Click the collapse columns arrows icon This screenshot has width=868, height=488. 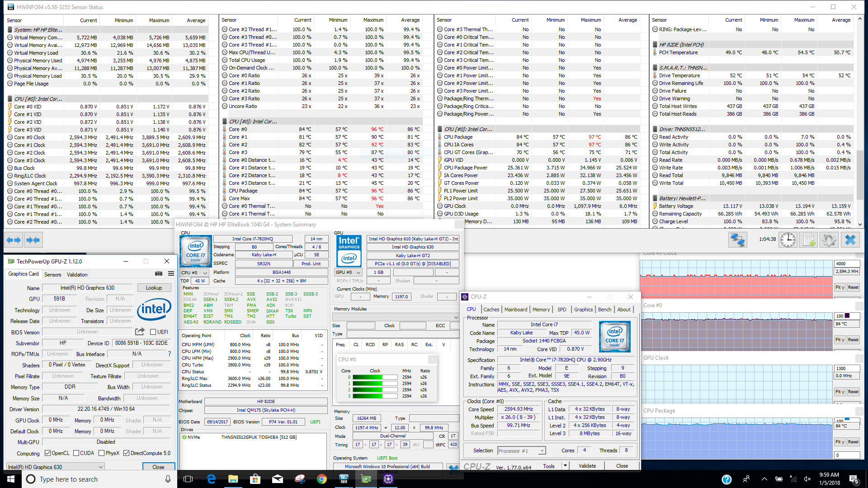33,240
